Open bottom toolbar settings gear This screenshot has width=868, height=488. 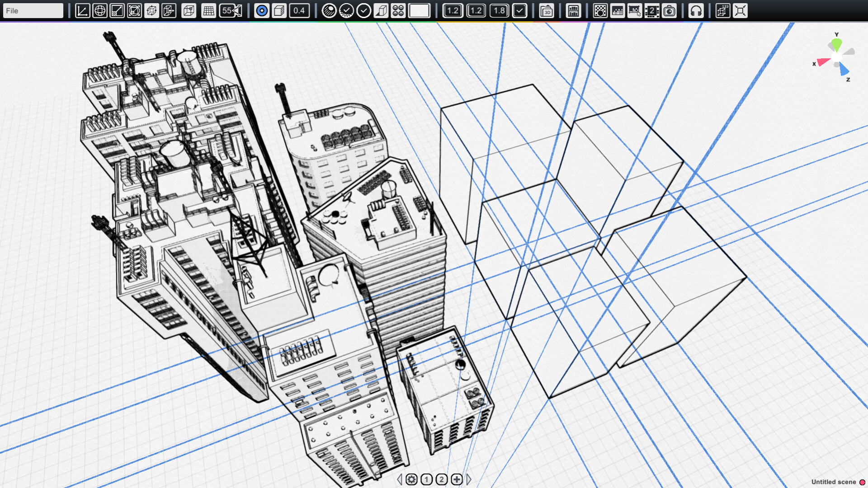point(411,480)
